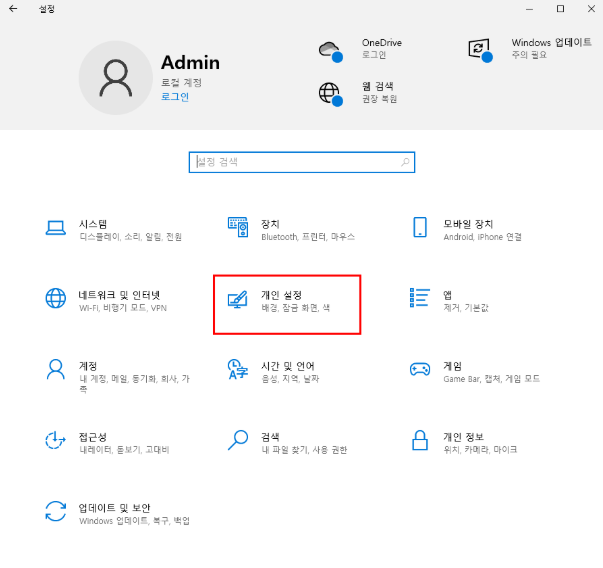This screenshot has width=603, height=568.
Task: Open the 앱 list icon
Action: pyautogui.click(x=420, y=299)
